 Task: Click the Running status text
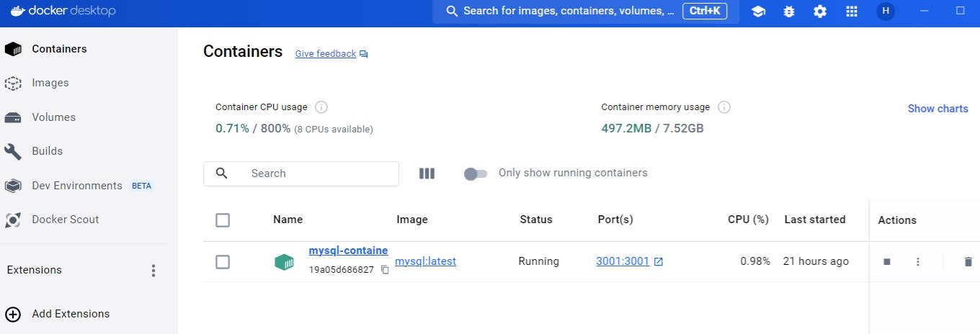(x=538, y=261)
